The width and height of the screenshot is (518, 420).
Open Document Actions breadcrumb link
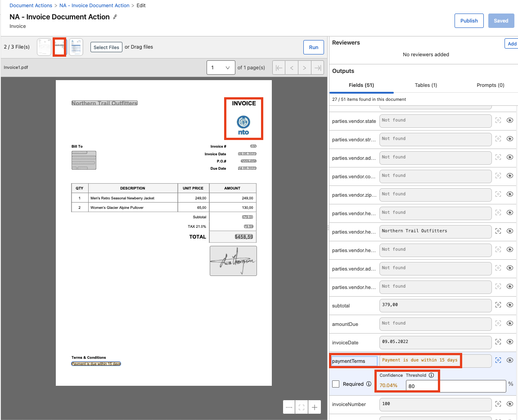point(31,5)
